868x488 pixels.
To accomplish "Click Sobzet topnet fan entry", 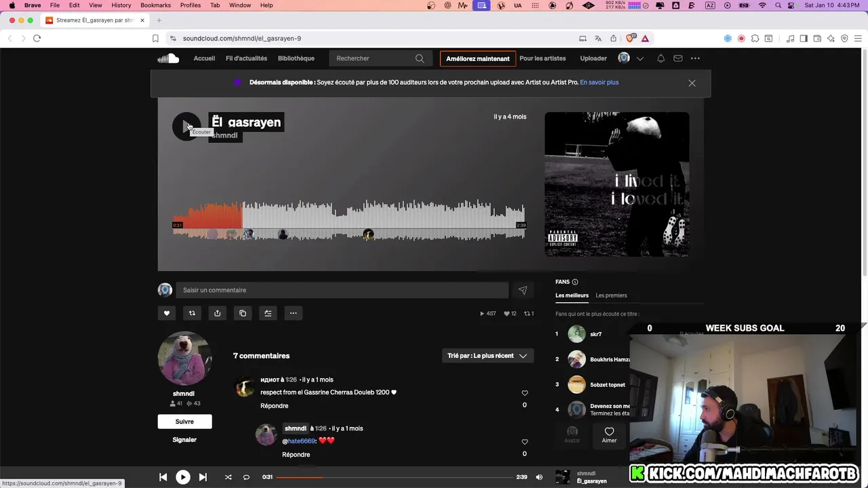I will tap(608, 385).
